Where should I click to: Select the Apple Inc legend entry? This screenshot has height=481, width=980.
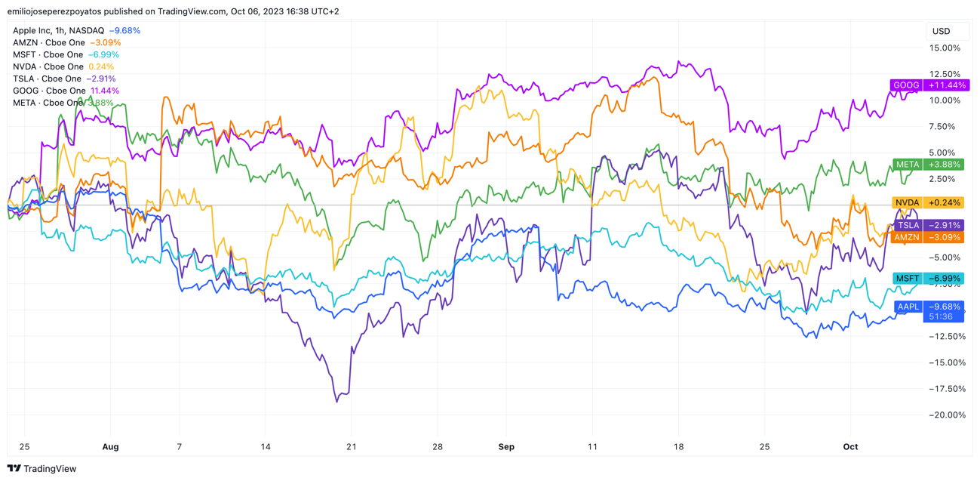point(58,31)
